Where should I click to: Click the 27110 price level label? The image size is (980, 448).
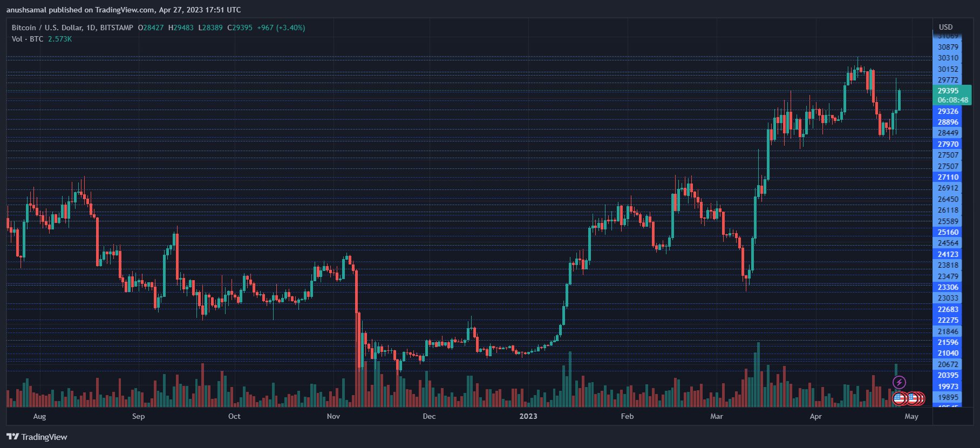pyautogui.click(x=948, y=177)
